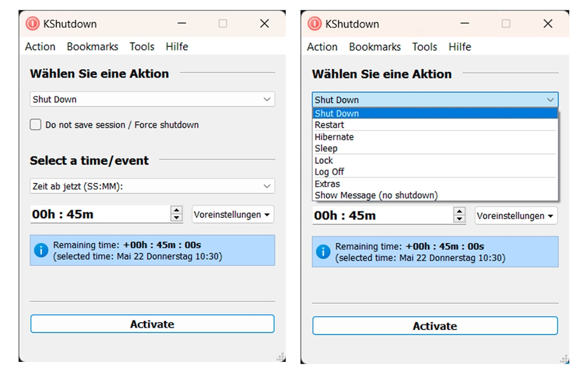Select 'Hibernate' in the action dropdown list

334,137
